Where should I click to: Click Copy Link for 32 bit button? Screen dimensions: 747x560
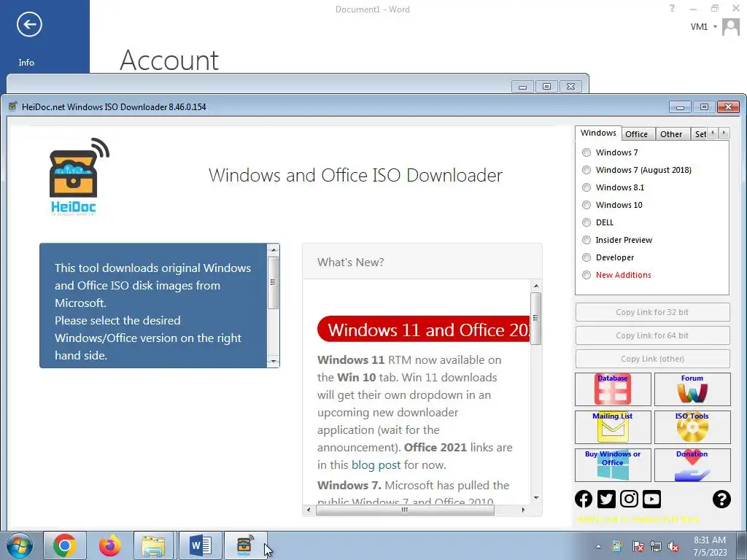tap(652, 312)
